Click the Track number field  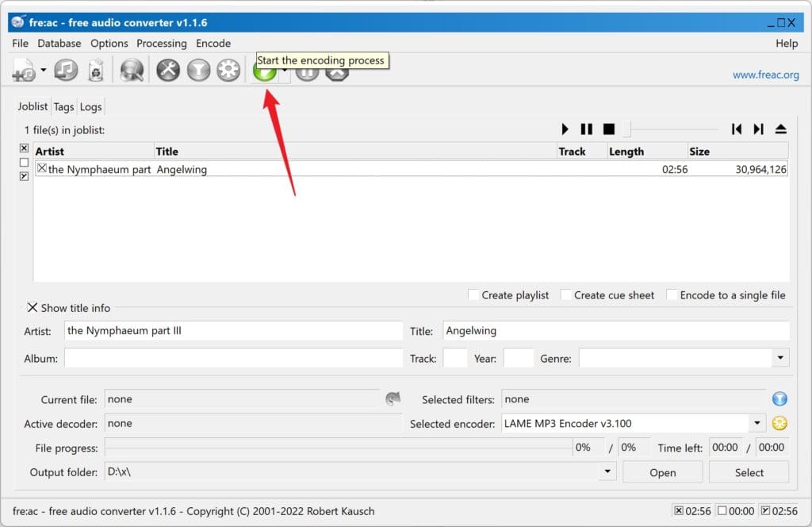(x=455, y=358)
